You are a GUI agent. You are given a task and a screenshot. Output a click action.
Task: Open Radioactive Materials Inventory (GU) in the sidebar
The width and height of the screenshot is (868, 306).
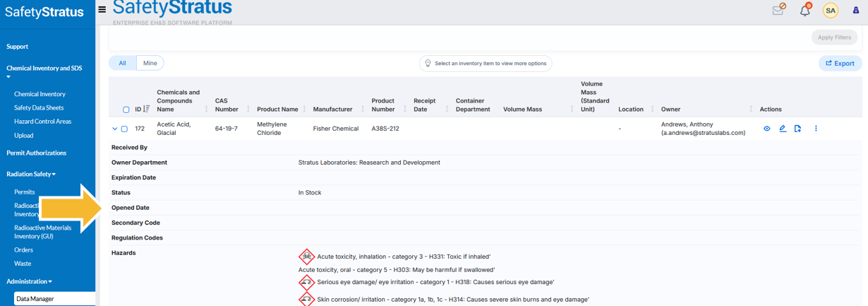tap(43, 232)
